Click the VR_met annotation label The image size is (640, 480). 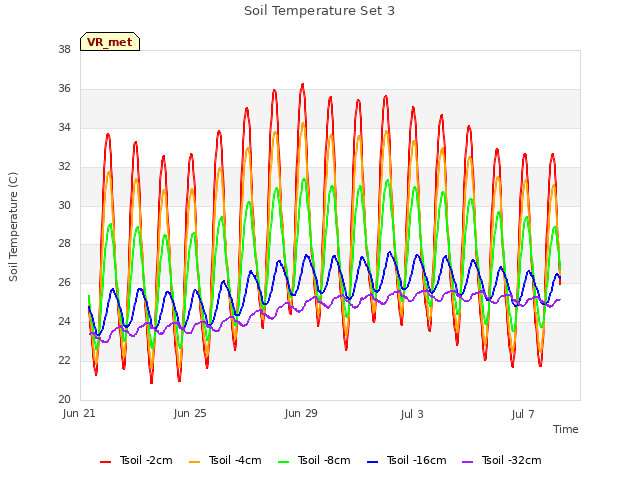110,42
